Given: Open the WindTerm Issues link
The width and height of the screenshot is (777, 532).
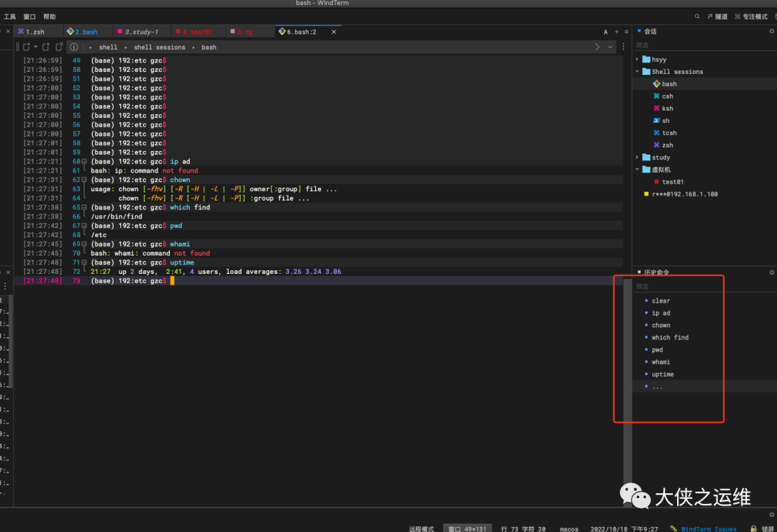Looking at the screenshot, I should coord(708,528).
